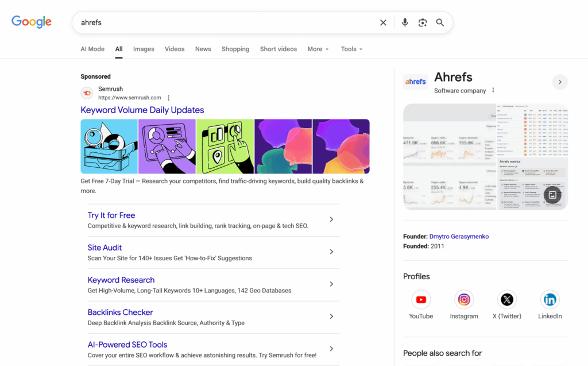Select the AI Mode tab

coord(92,49)
